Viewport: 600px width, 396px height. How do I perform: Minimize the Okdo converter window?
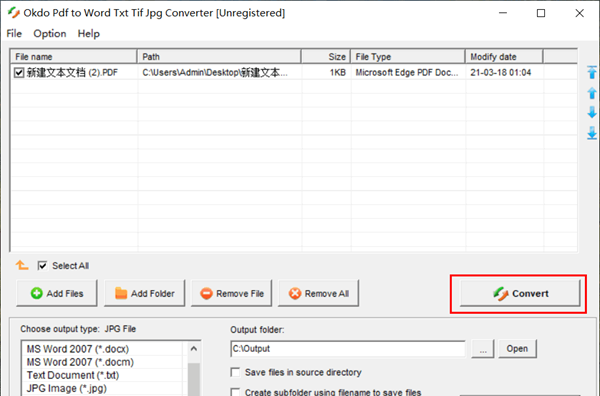[503, 13]
